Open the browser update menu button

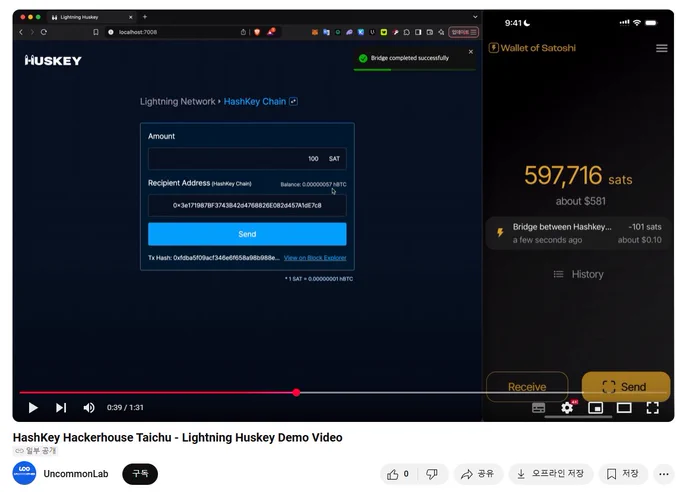pos(464,32)
